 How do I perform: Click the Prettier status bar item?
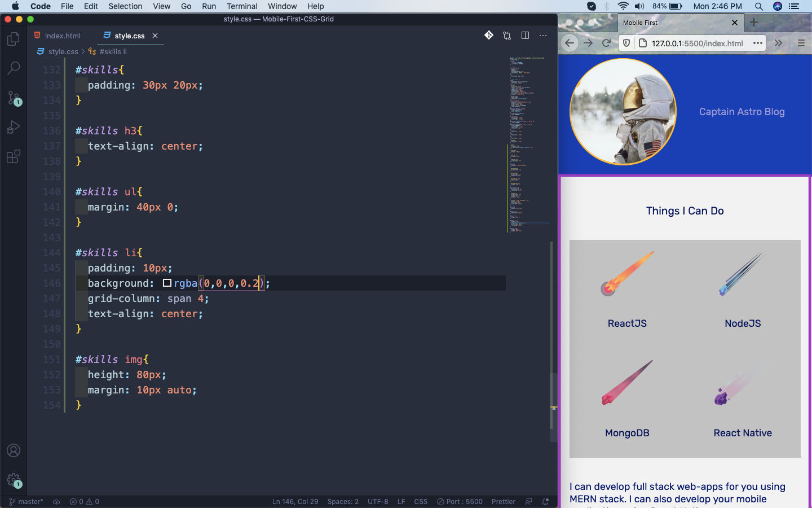[x=503, y=502]
